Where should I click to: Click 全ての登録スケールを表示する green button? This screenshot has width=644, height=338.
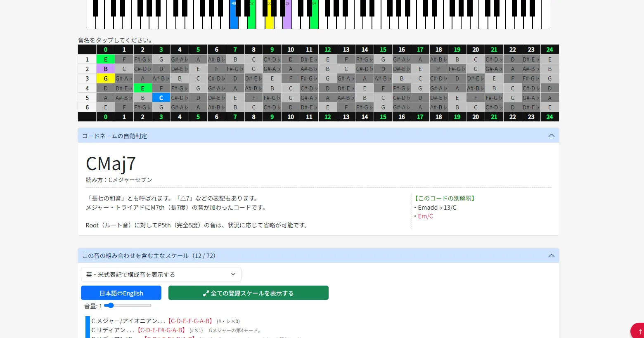tap(249, 293)
